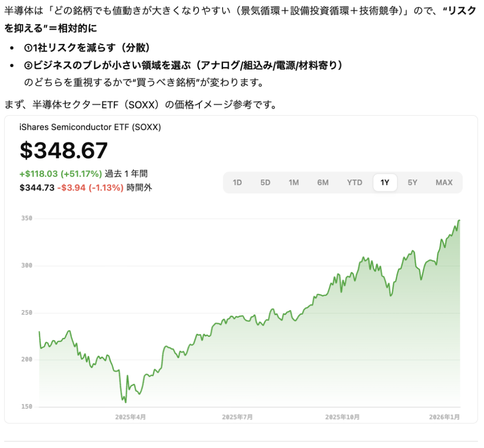
Task: Click the 2025年7月 date axis label
Action: pos(237,417)
